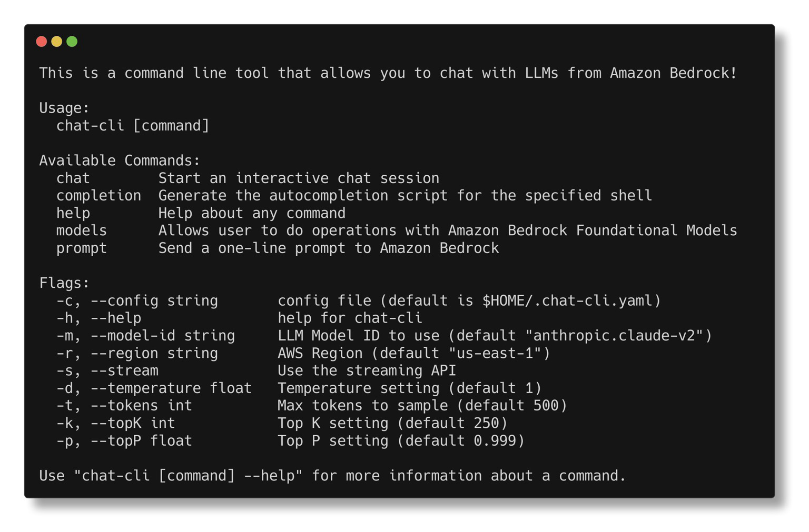
Task: Click the 'chat-cli [command]' usage line
Action: [133, 126]
